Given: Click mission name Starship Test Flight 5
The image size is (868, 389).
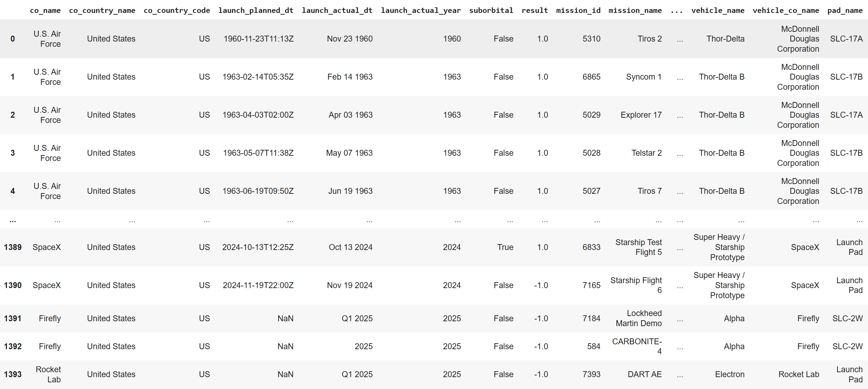Looking at the screenshot, I should (x=638, y=247).
